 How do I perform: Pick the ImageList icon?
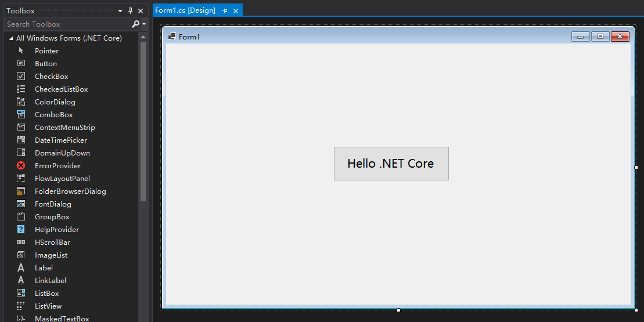[21, 255]
